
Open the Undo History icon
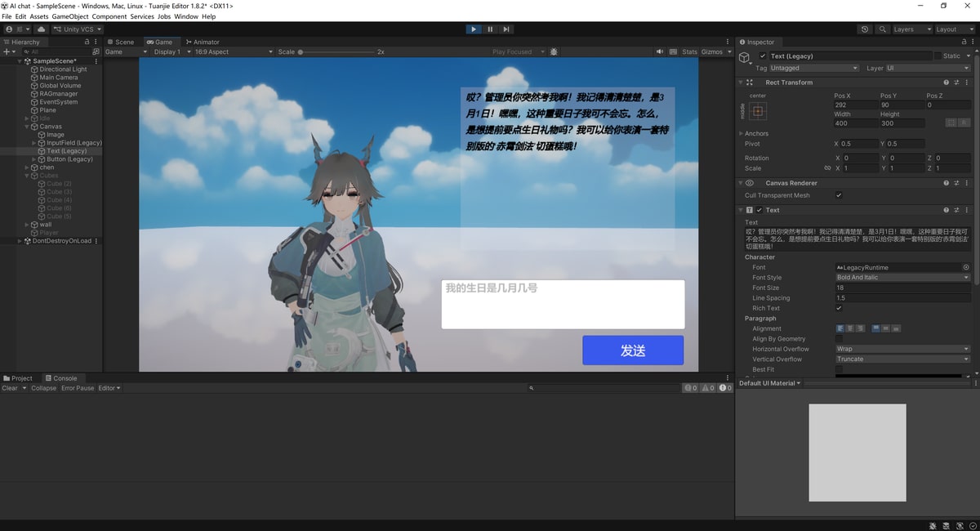click(x=865, y=29)
